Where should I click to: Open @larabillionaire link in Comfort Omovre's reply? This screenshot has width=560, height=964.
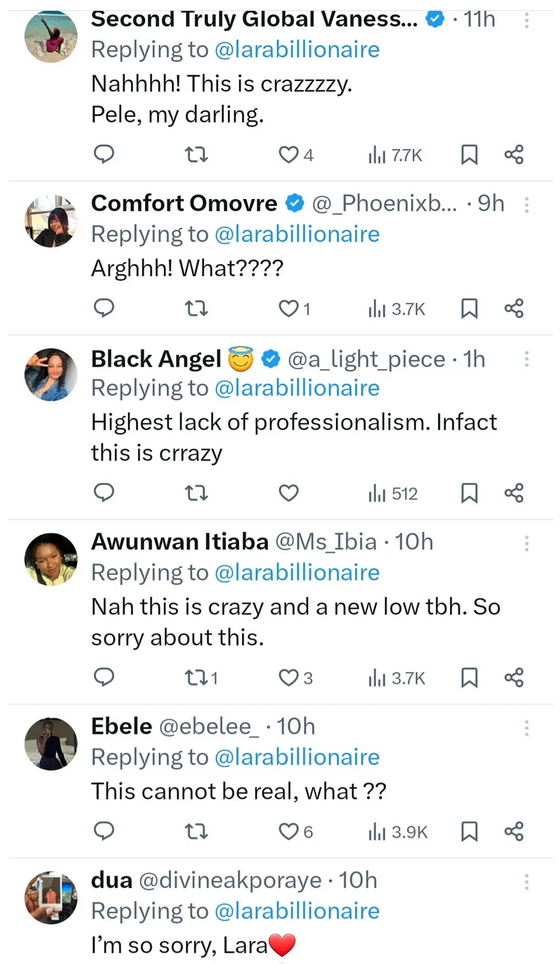(297, 234)
